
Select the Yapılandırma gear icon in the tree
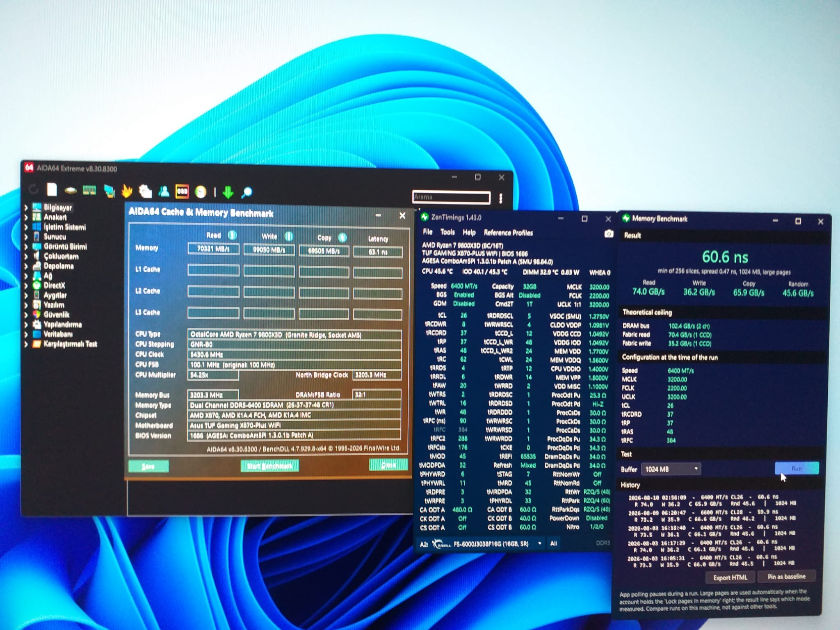37,324
